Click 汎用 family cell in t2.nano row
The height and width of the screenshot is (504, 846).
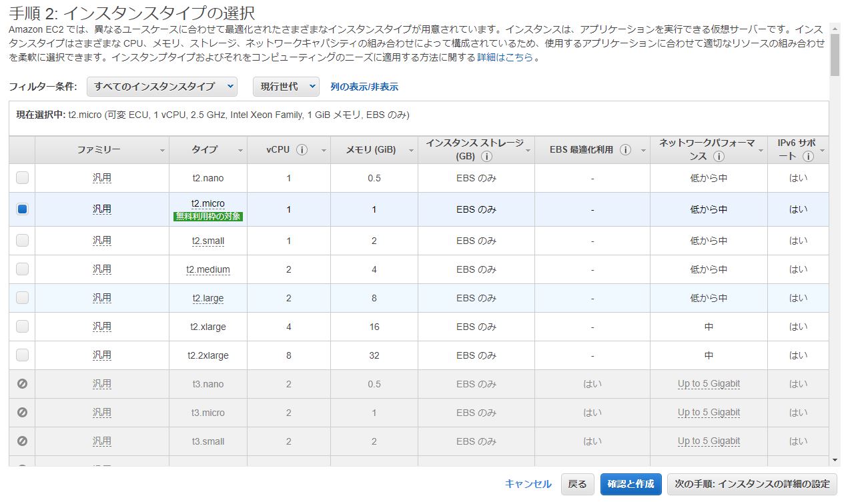coord(102,178)
